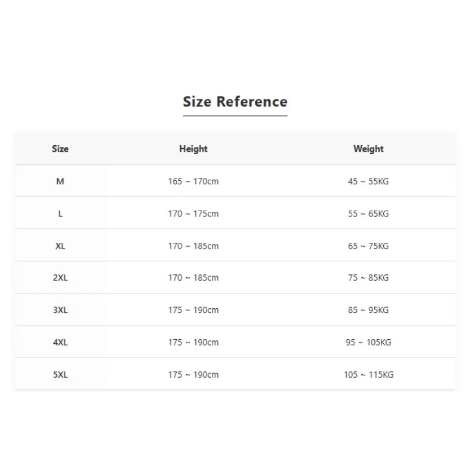The width and height of the screenshot is (476, 476).
Task: Select the 105 ~ 115KG weight value
Action: 368,375
